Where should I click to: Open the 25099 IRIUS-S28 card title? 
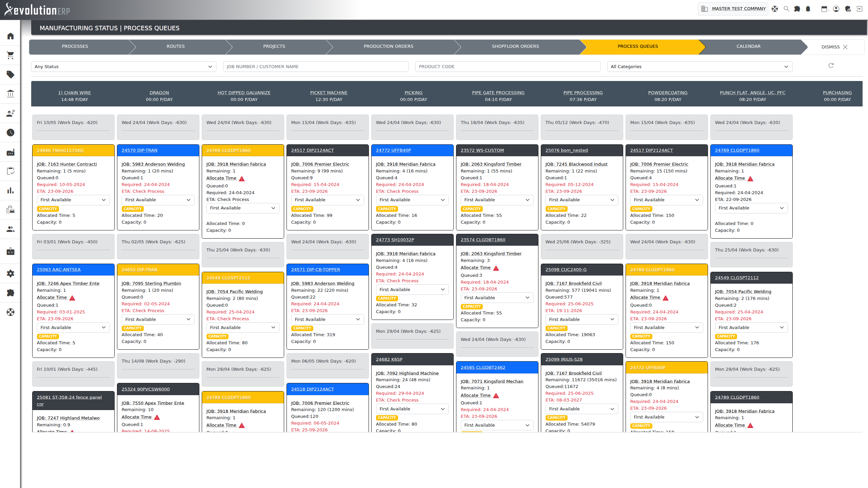[564, 360]
